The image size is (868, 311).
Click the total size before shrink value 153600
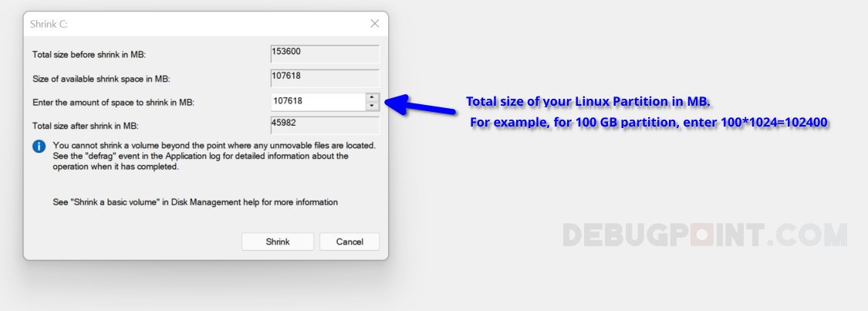325,53
